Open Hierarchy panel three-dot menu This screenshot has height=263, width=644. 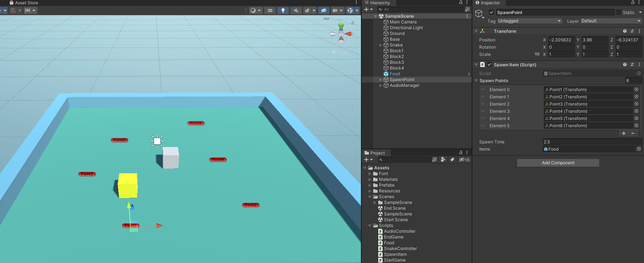tap(467, 3)
